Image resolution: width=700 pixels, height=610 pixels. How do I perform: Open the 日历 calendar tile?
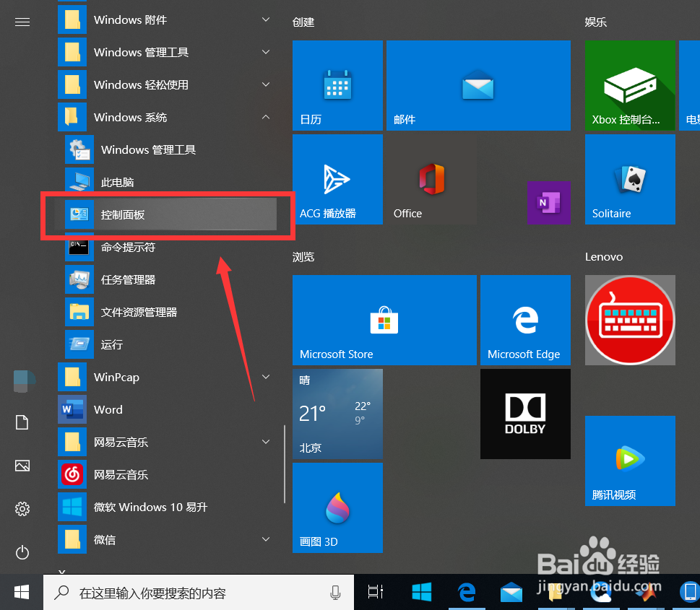pos(337,86)
